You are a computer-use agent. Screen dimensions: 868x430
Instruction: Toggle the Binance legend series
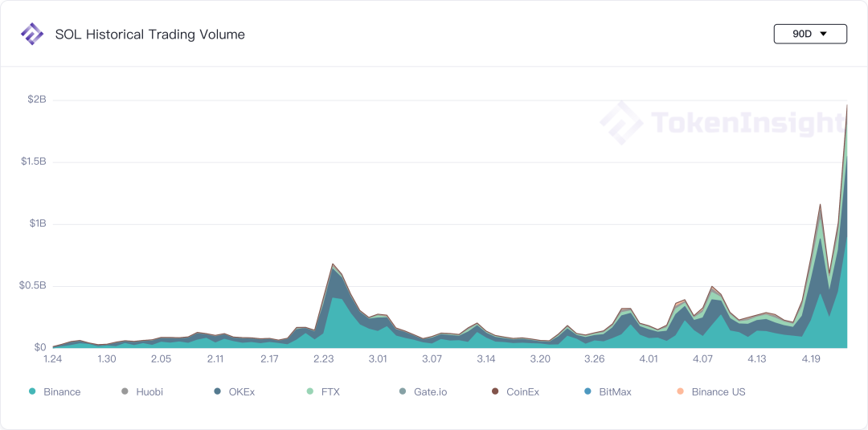(55, 391)
